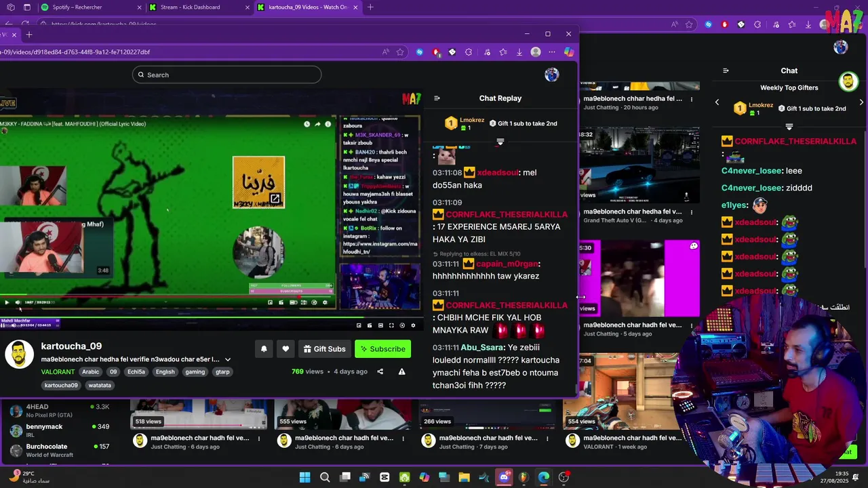868x488 pixels.
Task: Mute the video player volume icon
Action: (18, 302)
